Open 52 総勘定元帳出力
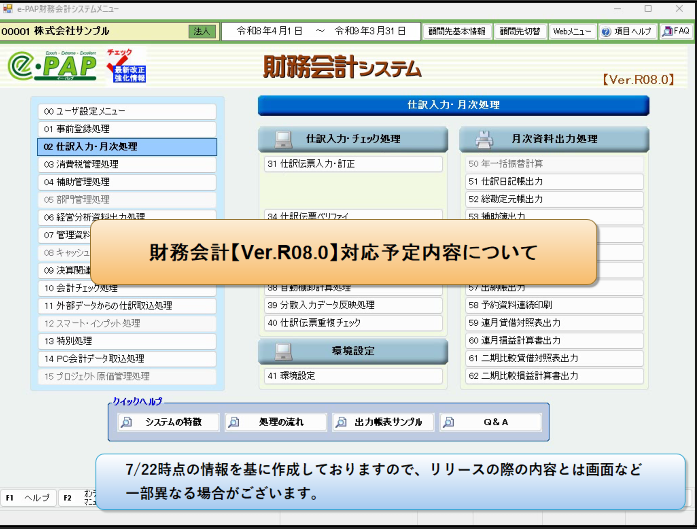This screenshot has height=529, width=697. [x=554, y=199]
